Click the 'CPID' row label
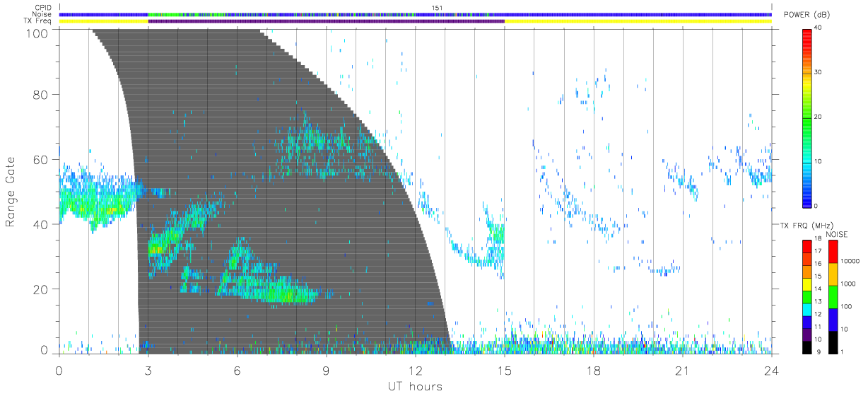Viewport: 868px width, 401px height. [44, 8]
